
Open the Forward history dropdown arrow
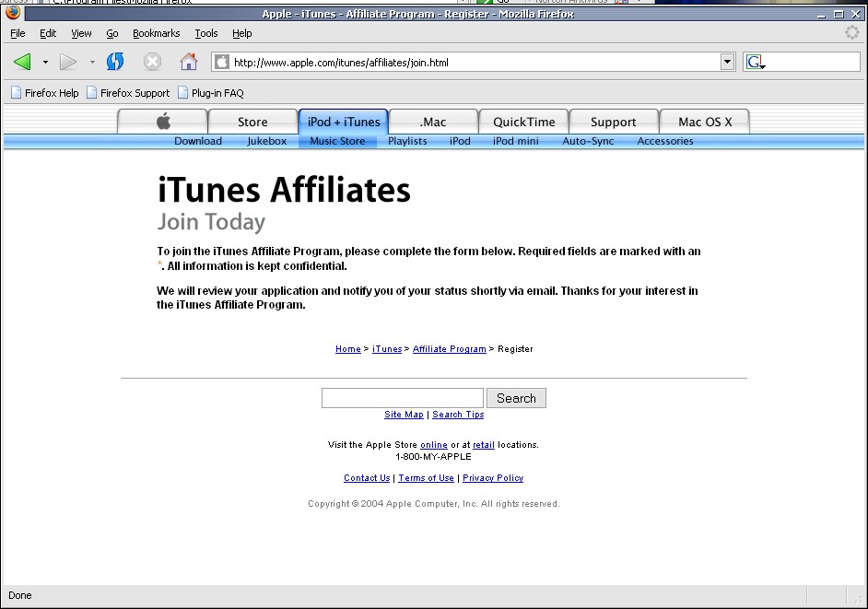click(92, 62)
